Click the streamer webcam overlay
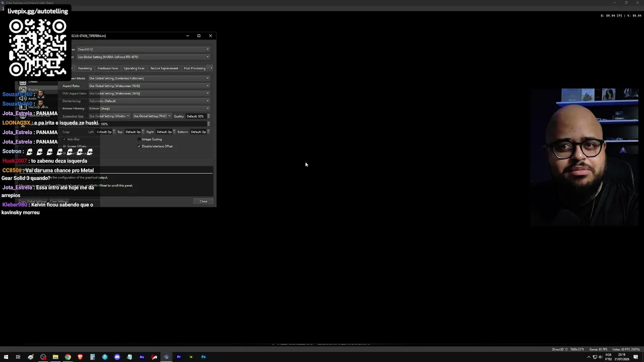This screenshot has width=644, height=362. (585, 157)
